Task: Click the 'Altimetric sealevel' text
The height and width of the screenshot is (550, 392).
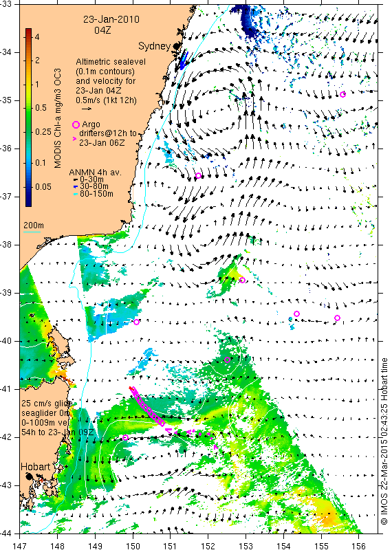Action: [x=111, y=62]
